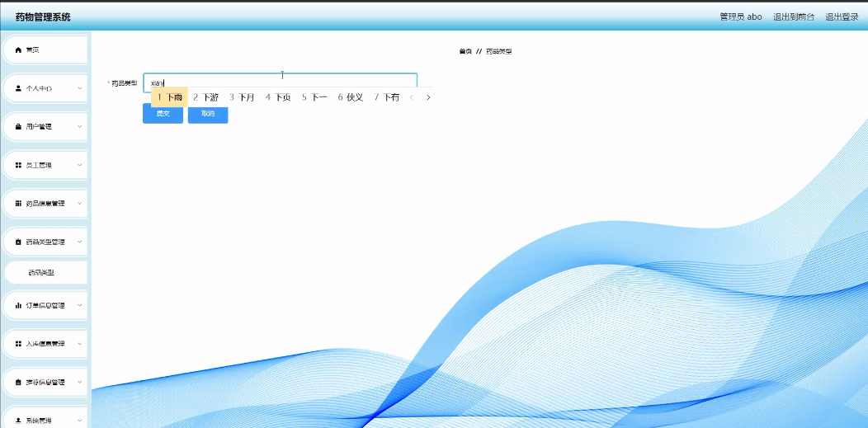Click the 管理员 abo account label

tap(741, 17)
